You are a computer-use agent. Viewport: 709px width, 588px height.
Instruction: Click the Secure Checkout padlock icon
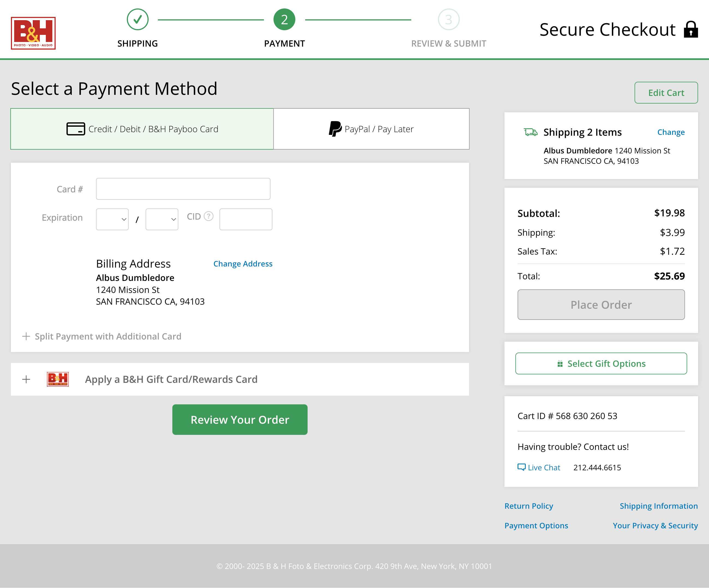pyautogui.click(x=691, y=30)
